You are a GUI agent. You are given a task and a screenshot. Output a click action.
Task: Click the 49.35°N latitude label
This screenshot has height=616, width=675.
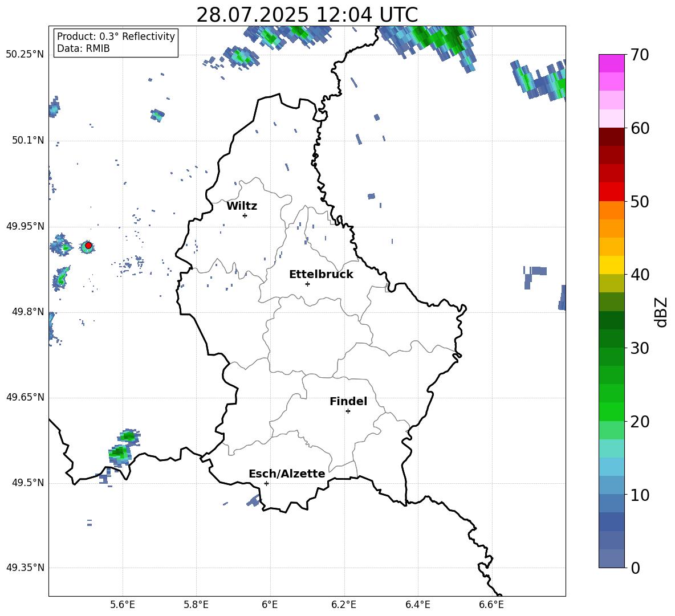[x=25, y=568]
